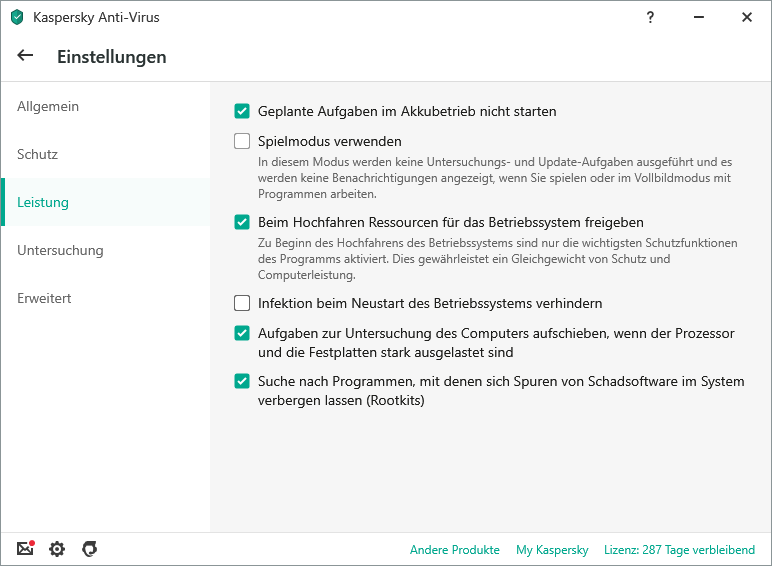Switch to the Allgemein section
Viewport: 772px width, 566px height.
(48, 107)
